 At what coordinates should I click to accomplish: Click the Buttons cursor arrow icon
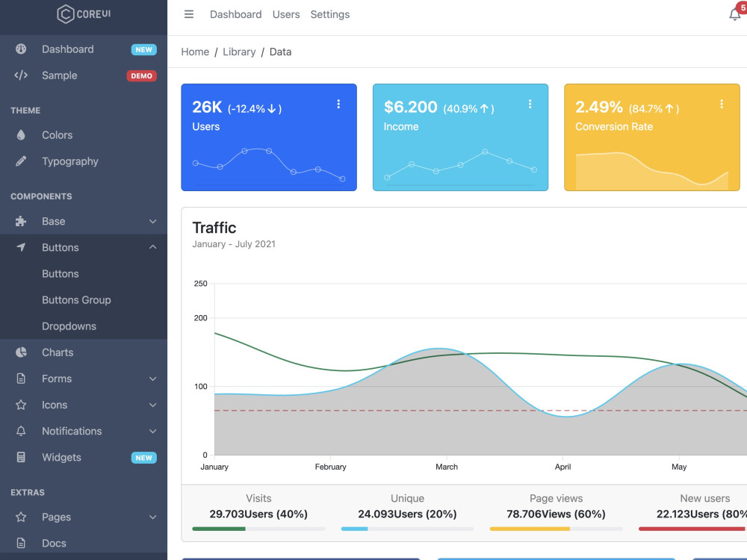pos(21,247)
